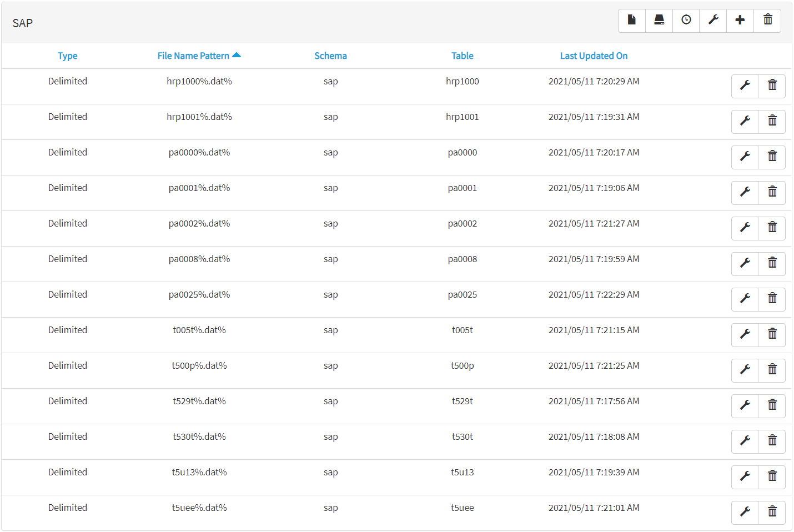Image resolution: width=794 pixels, height=532 pixels.
Task: Select the t500p%.dat% pattern cell
Action: click(x=199, y=366)
